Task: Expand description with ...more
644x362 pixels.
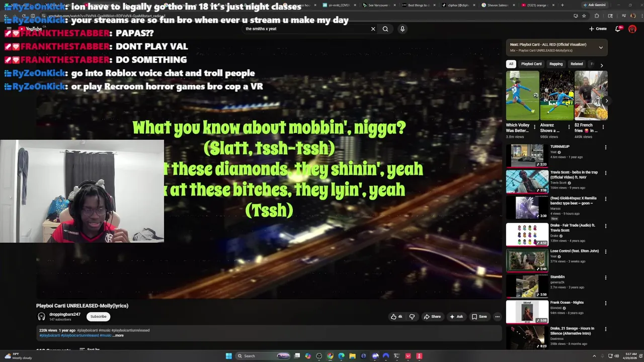Action: (118, 335)
